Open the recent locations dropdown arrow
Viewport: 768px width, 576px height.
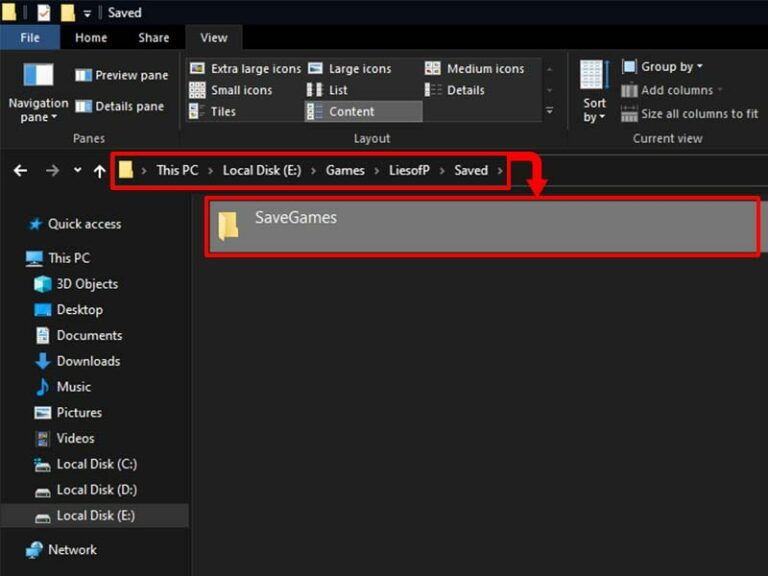click(77, 170)
